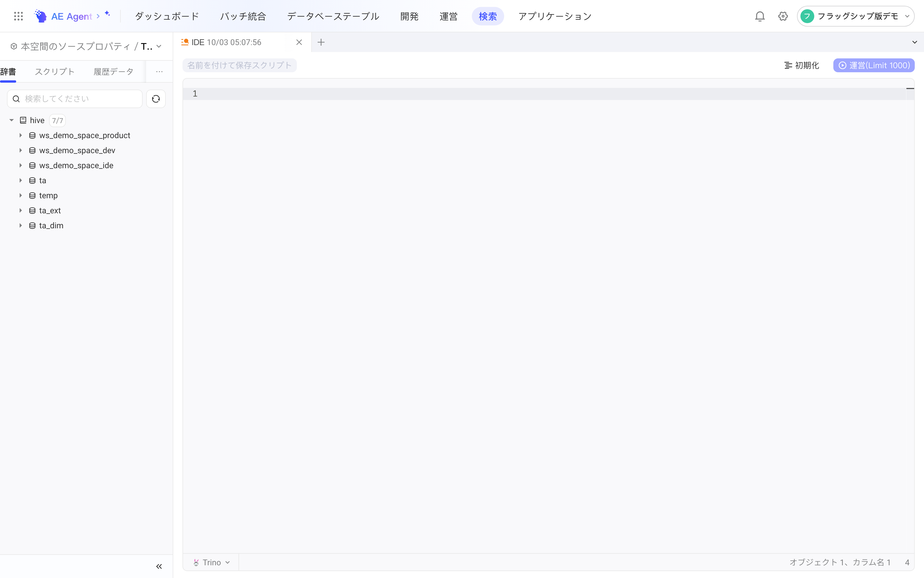Open the バッチ統合 menu
Image resolution: width=924 pixels, height=578 pixels.
pyautogui.click(x=243, y=16)
